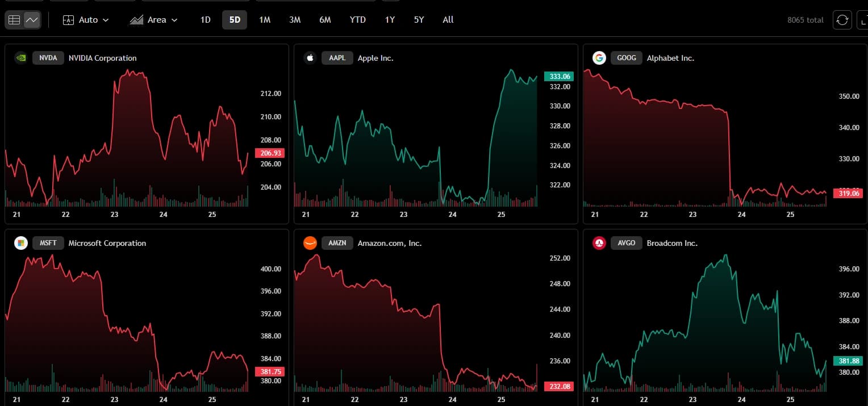Click the Google logo icon
Image resolution: width=868 pixels, height=406 pixels.
(599, 58)
